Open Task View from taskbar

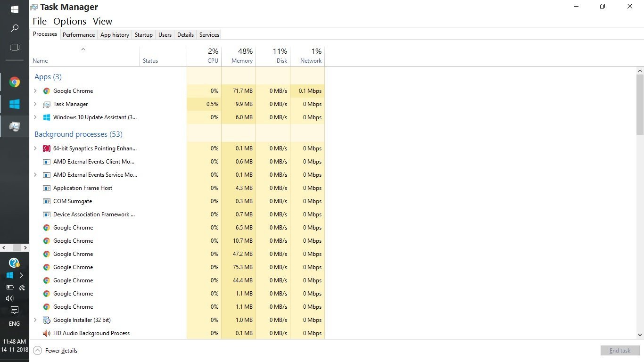[x=15, y=47]
